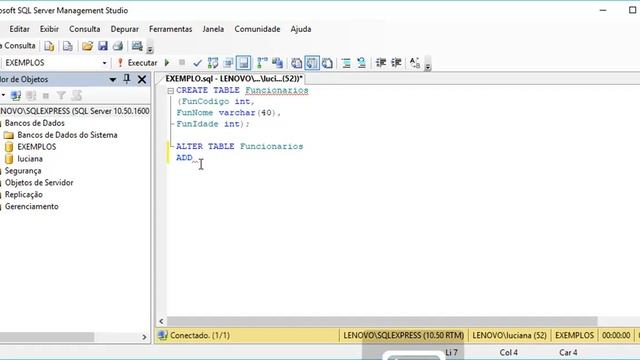Click the LENOVO\luciana (52) status entry

[509, 336]
